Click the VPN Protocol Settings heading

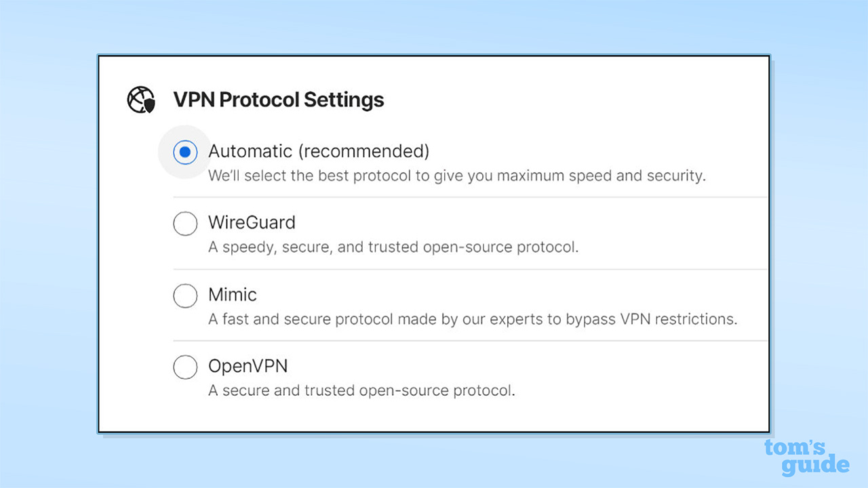(x=279, y=100)
